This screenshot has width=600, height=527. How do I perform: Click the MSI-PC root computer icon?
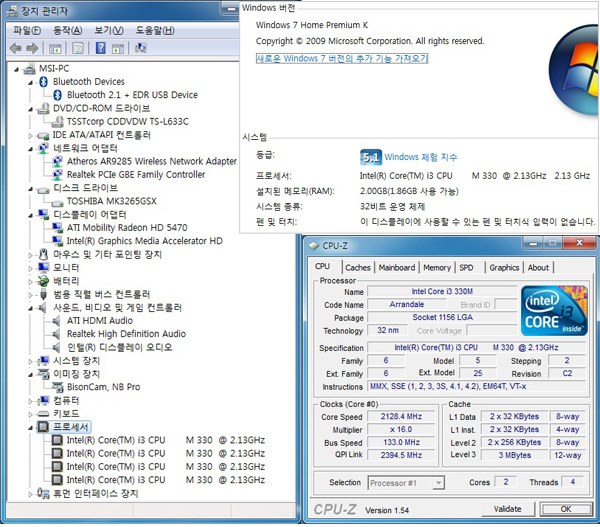tap(29, 69)
